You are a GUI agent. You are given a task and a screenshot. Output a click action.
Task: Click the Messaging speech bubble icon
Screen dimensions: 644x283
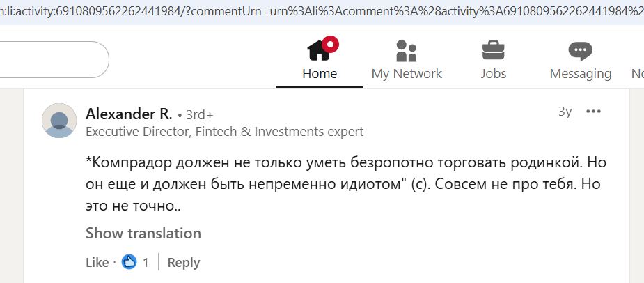[580, 51]
